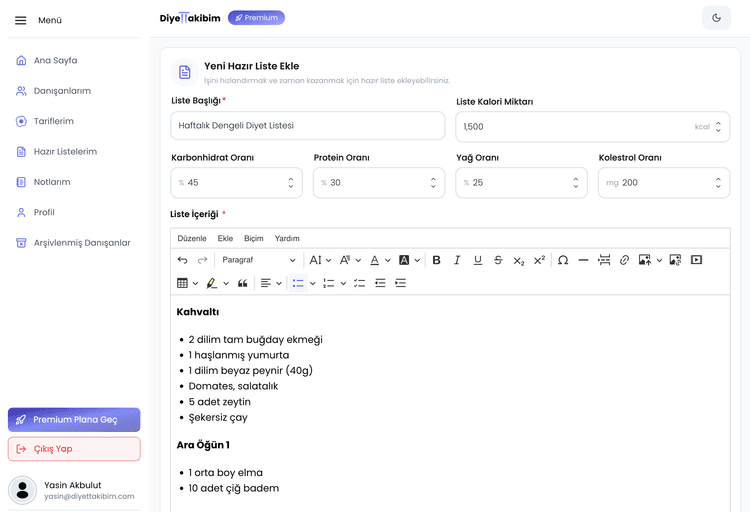Open Hazır Listelerim in the sidebar
Image resolution: width=750 pixels, height=512 pixels.
(x=65, y=152)
